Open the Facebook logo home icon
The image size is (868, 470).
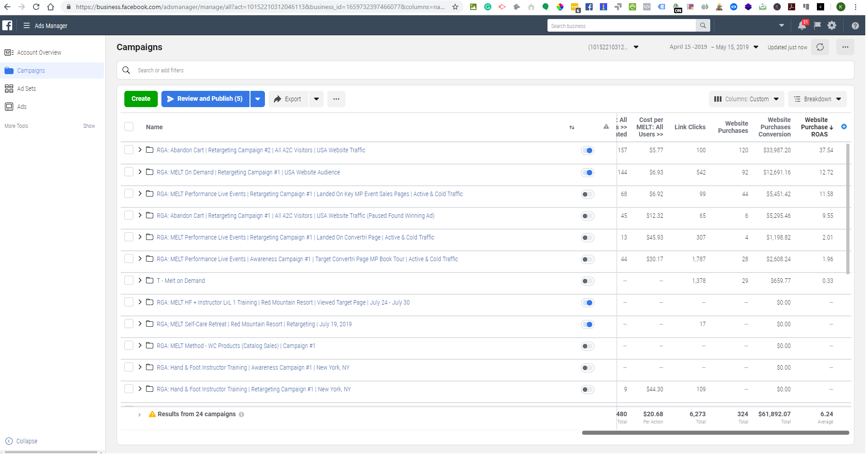point(7,25)
